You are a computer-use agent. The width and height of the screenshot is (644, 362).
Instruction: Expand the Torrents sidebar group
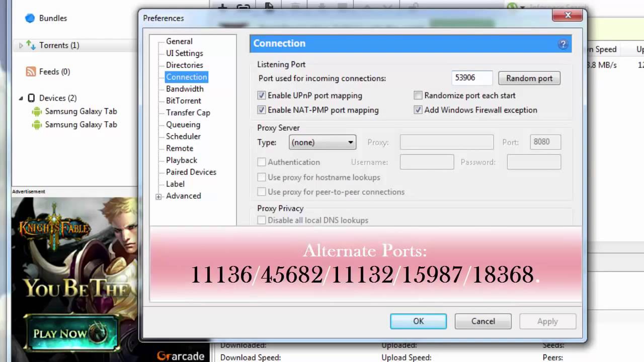click(21, 45)
